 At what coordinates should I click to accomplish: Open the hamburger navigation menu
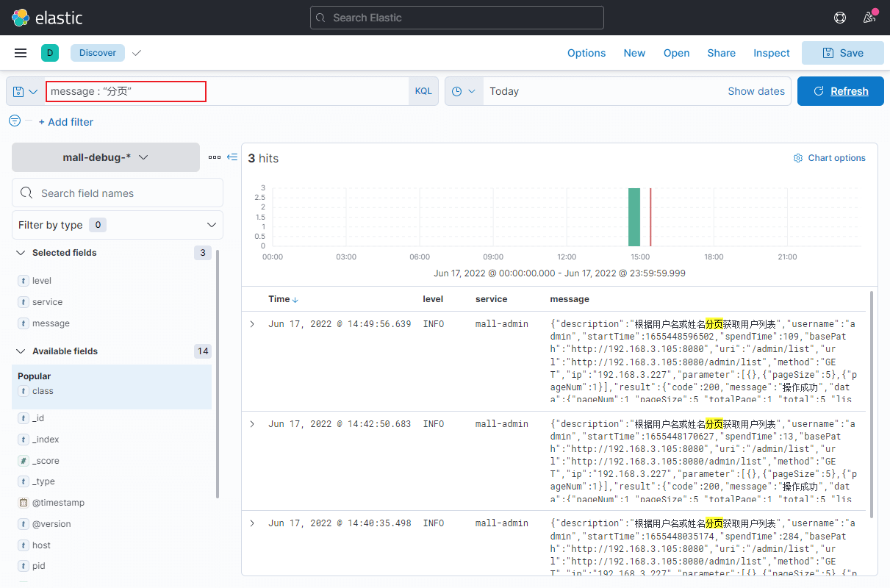21,53
